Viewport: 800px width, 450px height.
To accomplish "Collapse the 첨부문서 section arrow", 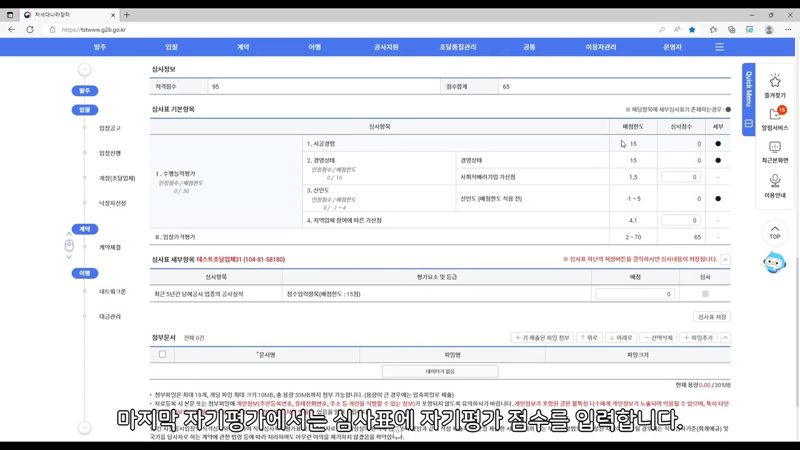I will pyautogui.click(x=725, y=337).
